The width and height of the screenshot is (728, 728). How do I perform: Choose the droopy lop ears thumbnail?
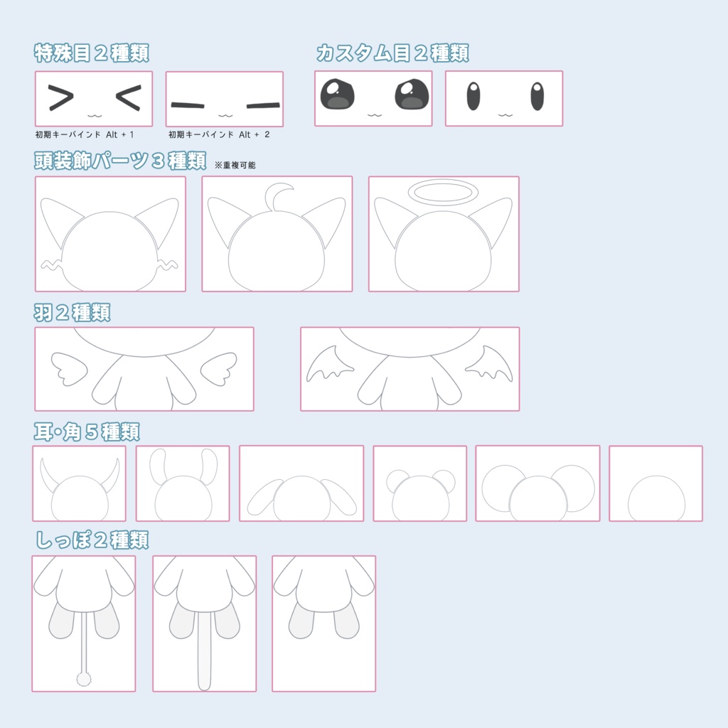[x=301, y=483]
